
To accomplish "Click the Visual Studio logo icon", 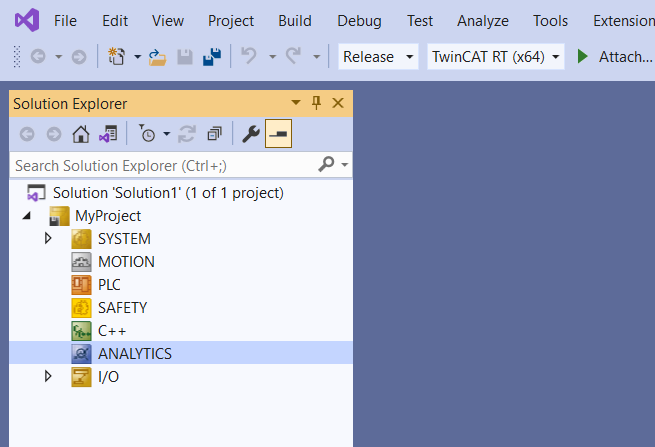I will [27, 20].
